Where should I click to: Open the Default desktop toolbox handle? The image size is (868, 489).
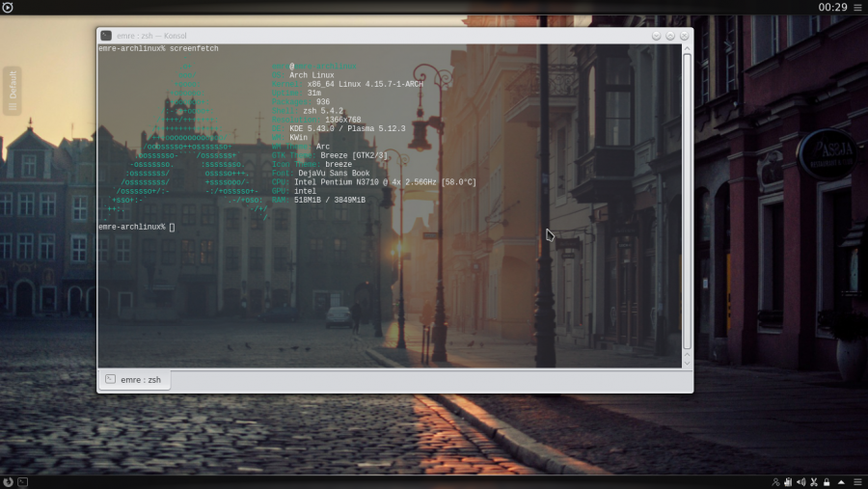coord(13,91)
